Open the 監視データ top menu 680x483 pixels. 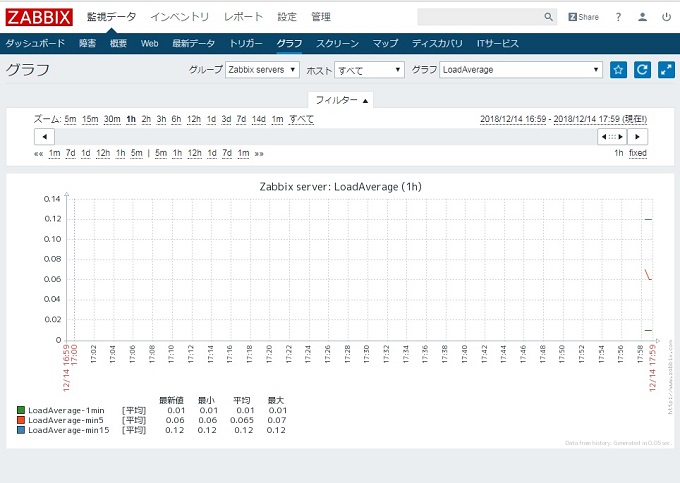[x=111, y=17]
